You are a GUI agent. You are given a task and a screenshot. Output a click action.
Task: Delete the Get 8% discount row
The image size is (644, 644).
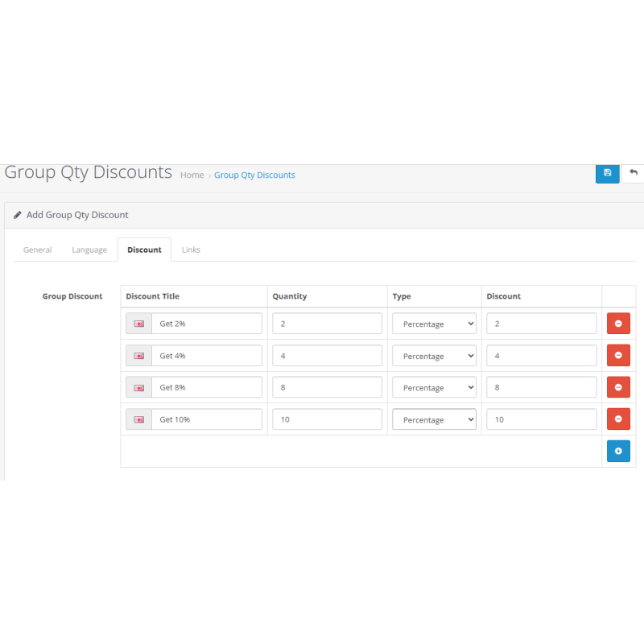click(x=618, y=387)
